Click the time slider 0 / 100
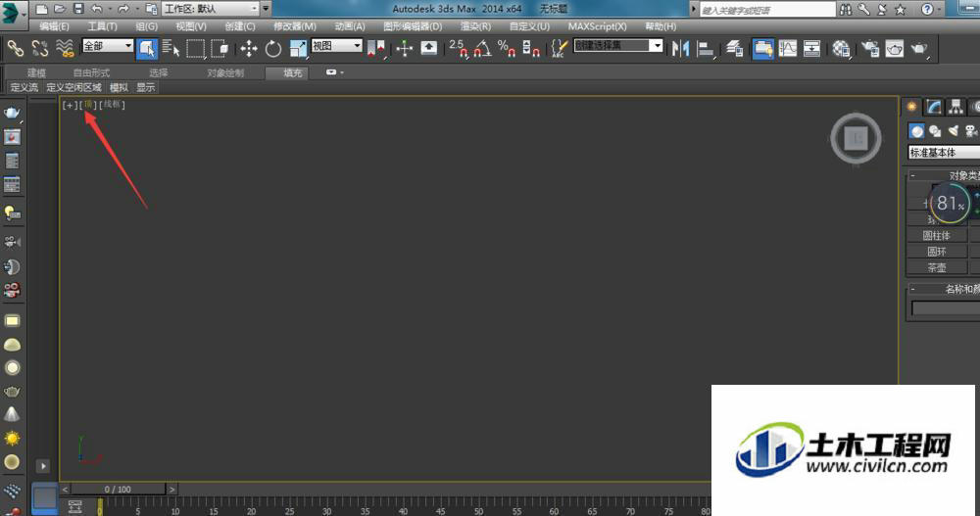 pos(118,490)
